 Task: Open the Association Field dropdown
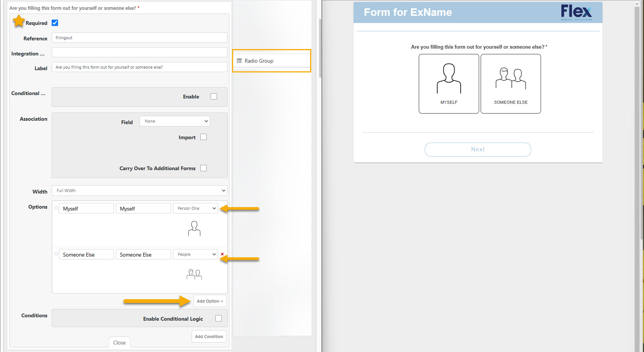(x=175, y=121)
